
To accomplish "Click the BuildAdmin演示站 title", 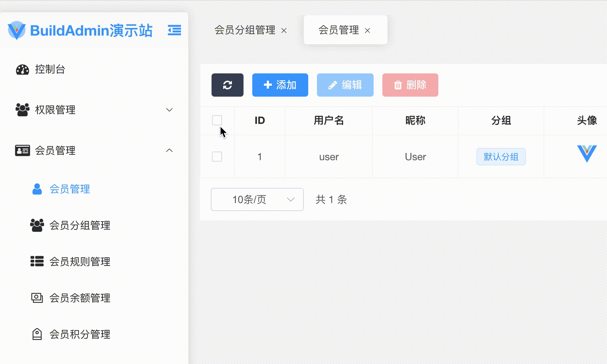I will coord(91,31).
